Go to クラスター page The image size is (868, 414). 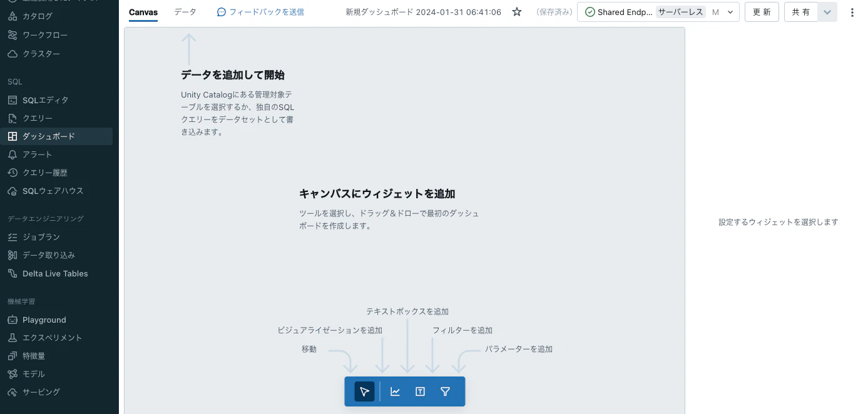[41, 54]
